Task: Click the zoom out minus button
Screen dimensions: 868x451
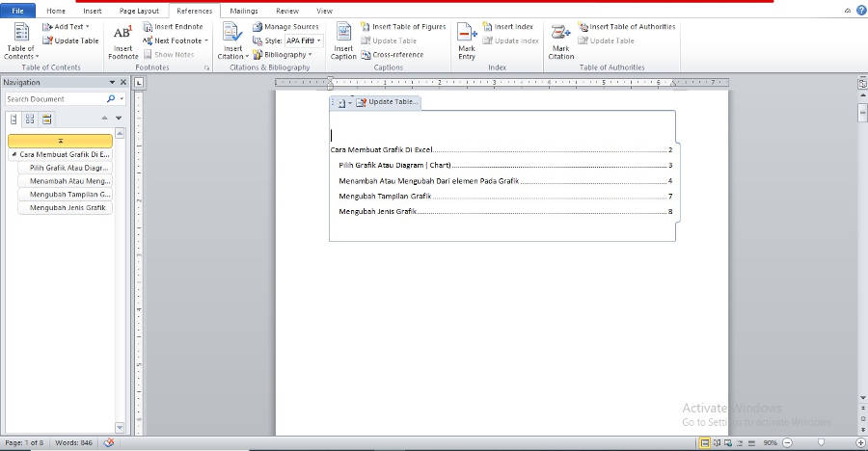Action: click(x=787, y=442)
